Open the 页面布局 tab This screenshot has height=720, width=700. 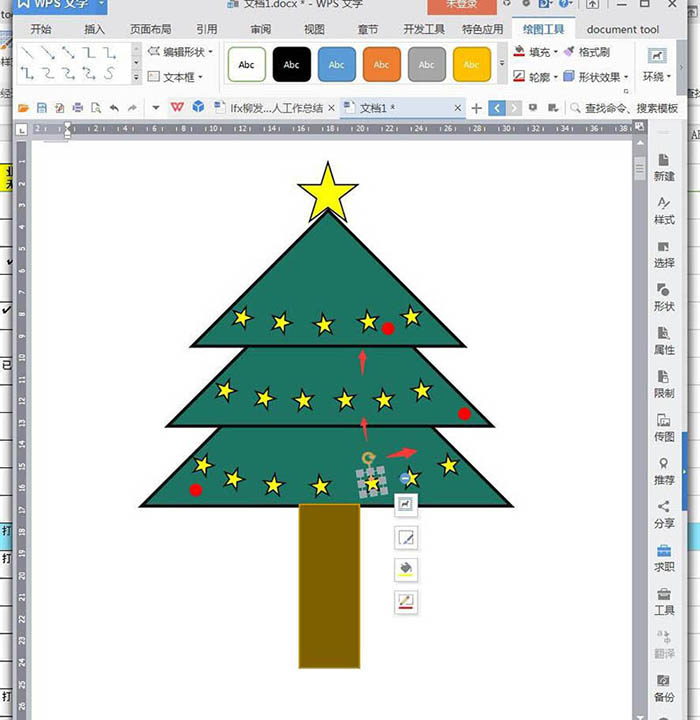click(x=151, y=29)
